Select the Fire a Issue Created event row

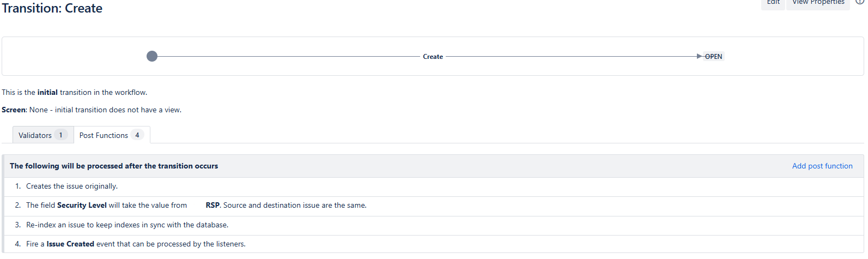434,244
